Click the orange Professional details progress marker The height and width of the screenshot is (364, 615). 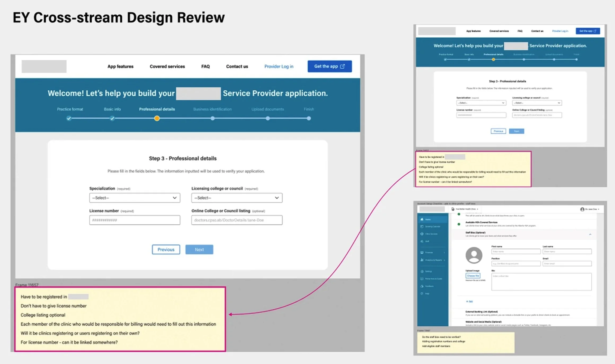tap(157, 118)
